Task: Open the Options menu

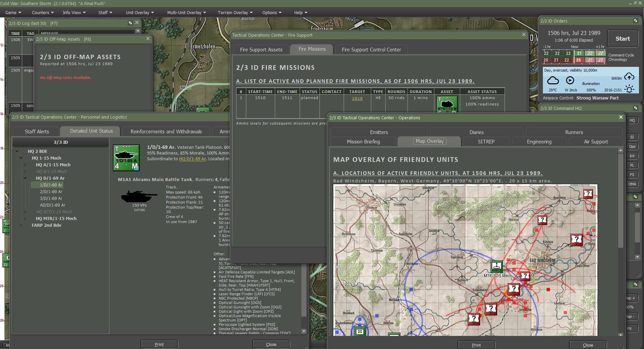Action: point(272,12)
